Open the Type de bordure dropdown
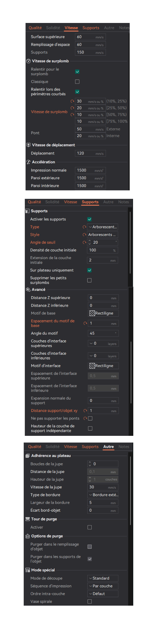Screen dimensions: 155x644 (103, 495)
